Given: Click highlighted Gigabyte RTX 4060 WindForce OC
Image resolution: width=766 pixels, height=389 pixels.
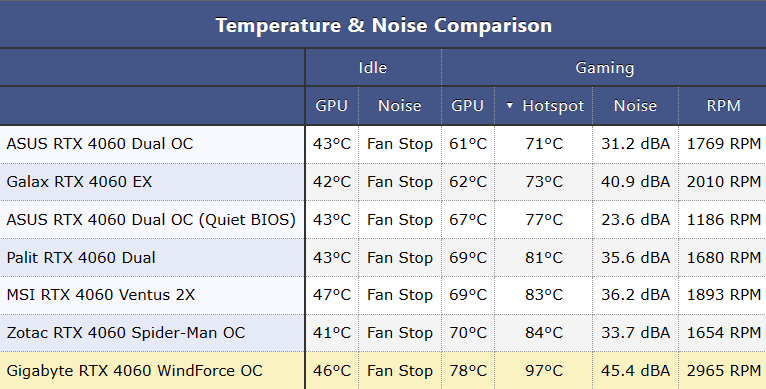Looking at the screenshot, I should click(134, 371).
